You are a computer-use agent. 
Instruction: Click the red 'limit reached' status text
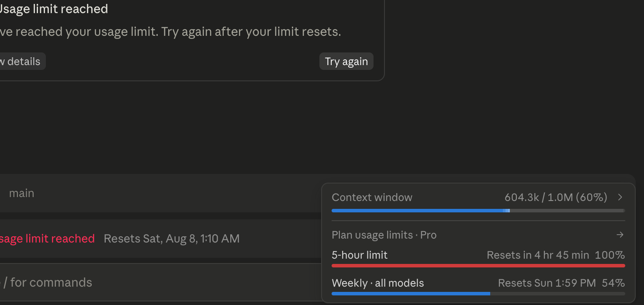(x=47, y=239)
